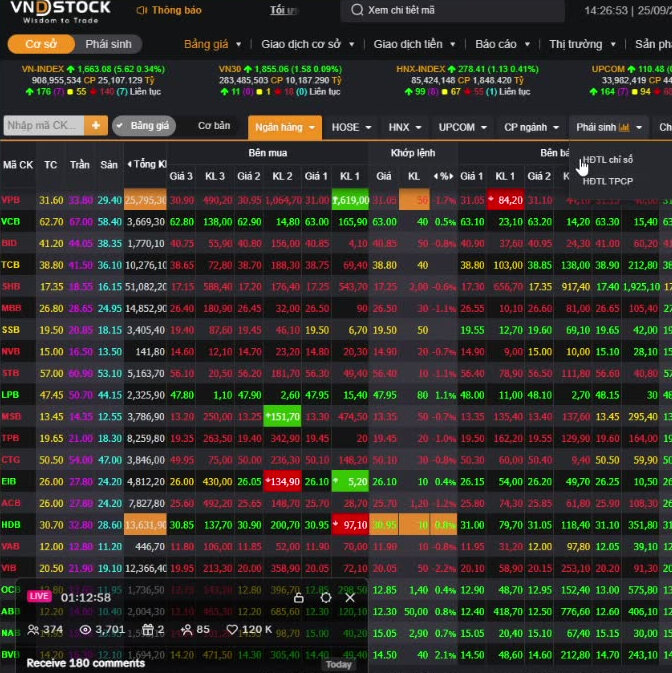Click the stock code input field
Screen dimensions: 672x673
pyautogui.click(x=43, y=126)
